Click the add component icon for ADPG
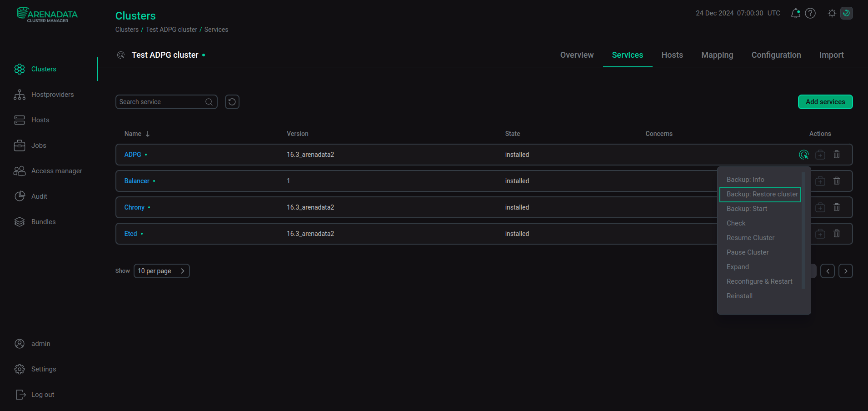868x411 pixels. coord(820,155)
